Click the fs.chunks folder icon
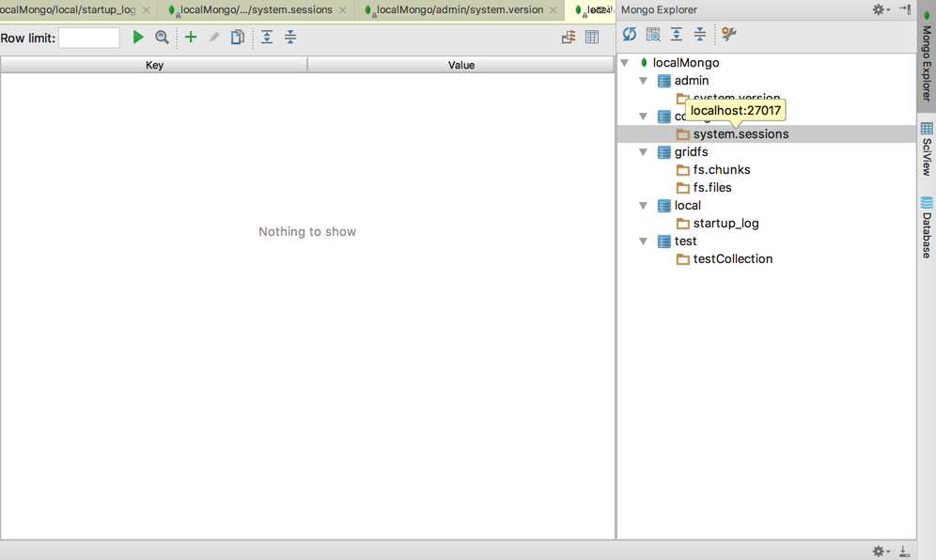Screen dimensions: 936x560 pos(683,170)
